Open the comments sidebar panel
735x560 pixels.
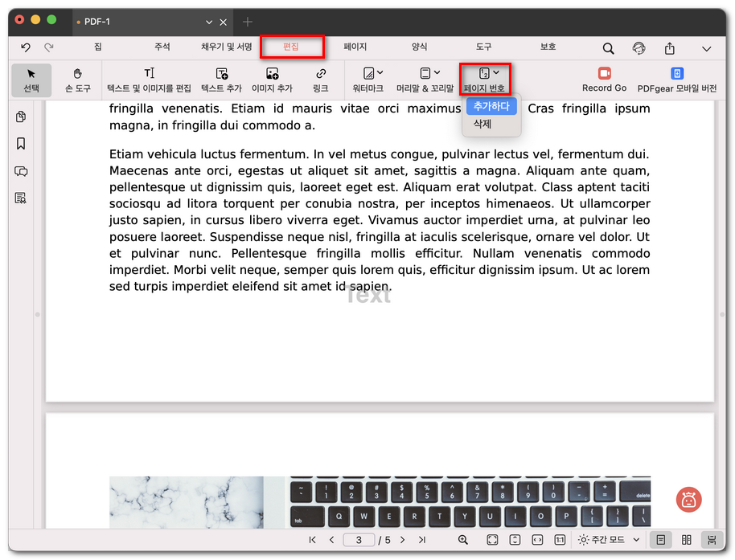tap(21, 171)
